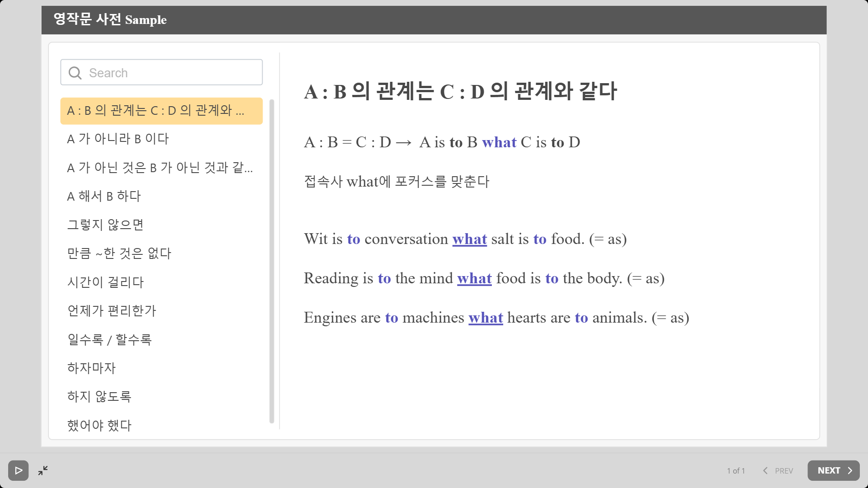This screenshot has width=868, height=488.
Task: Click the entry list vertical scrollbar
Action: [272, 261]
